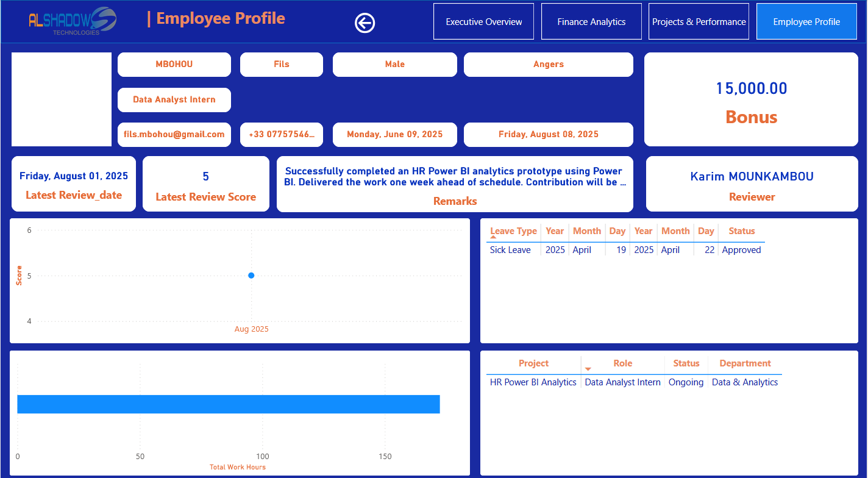
Task: Select the Total Work Hours bar
Action: (x=229, y=404)
